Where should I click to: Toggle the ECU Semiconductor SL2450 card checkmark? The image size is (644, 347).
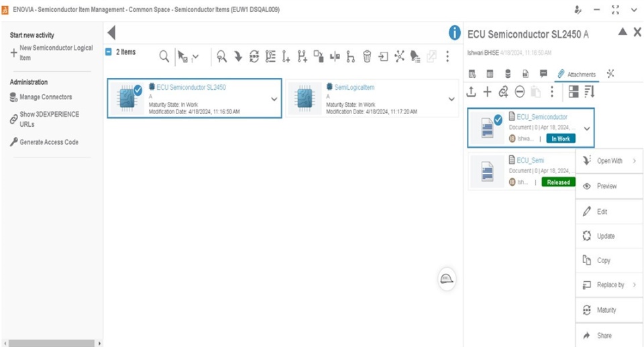138,90
